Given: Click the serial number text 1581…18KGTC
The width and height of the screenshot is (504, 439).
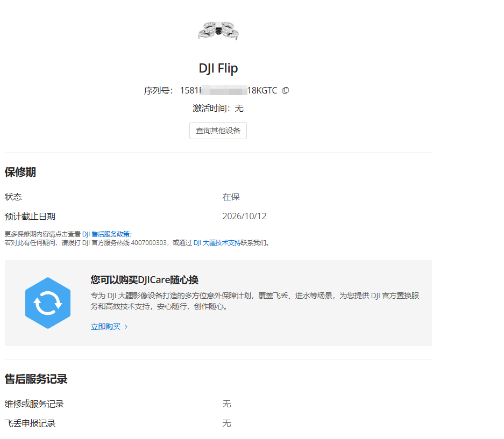Looking at the screenshot, I should [x=228, y=91].
